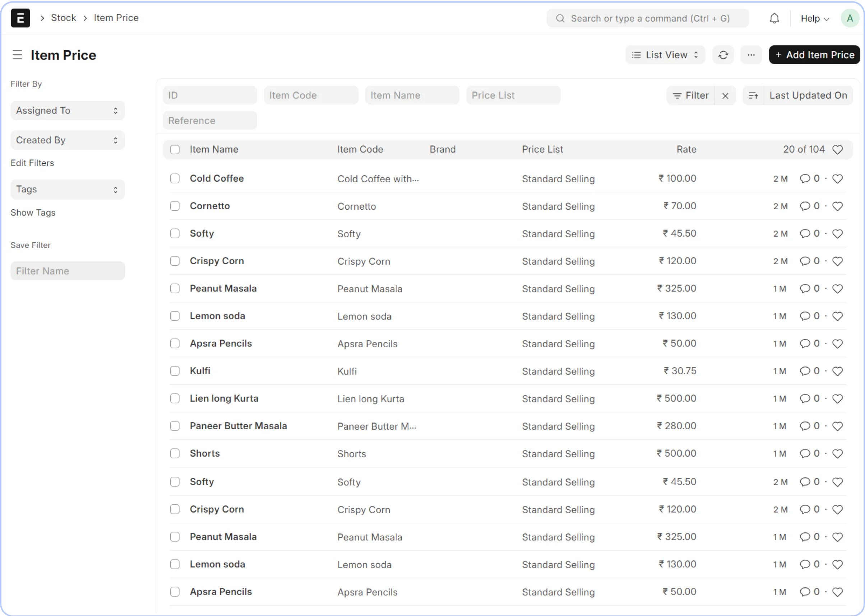Viewport: 865px width, 616px height.
Task: Click the ERPNext home logo
Action: click(20, 18)
